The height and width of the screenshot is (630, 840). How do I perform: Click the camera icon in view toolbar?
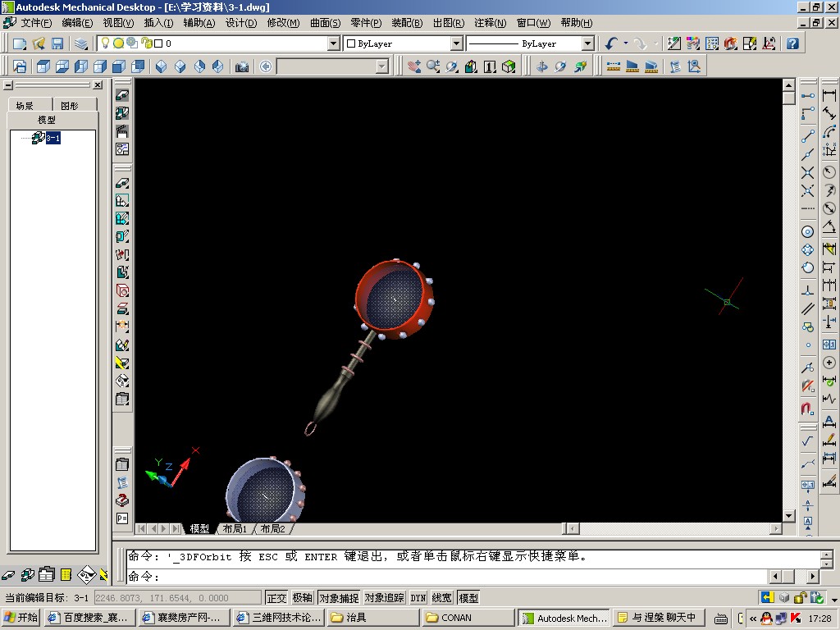242,66
